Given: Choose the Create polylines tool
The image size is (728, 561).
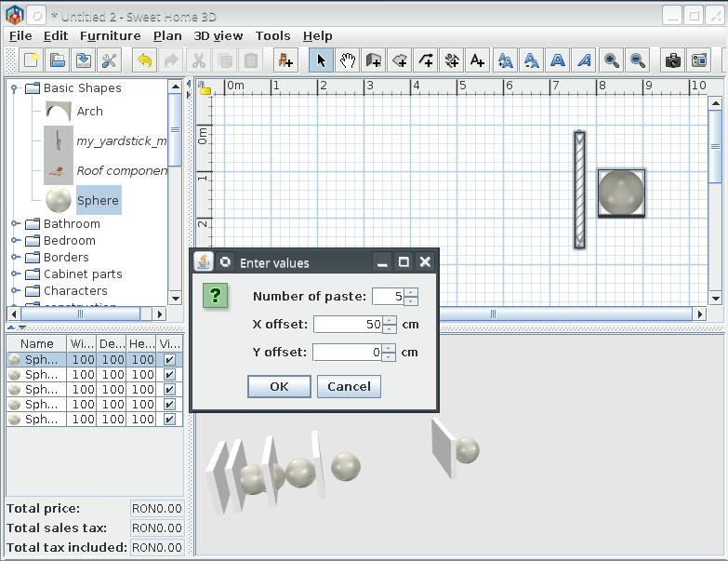Looking at the screenshot, I should (426, 60).
